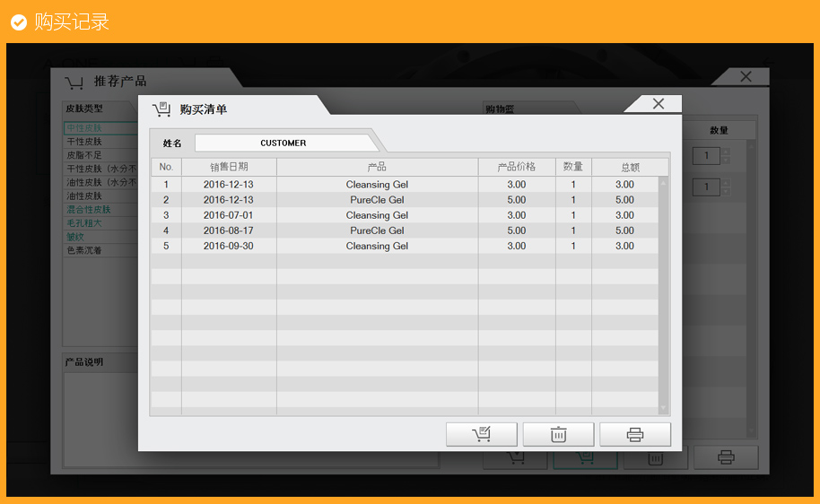Close the 购买清单 dialog

tap(658, 104)
